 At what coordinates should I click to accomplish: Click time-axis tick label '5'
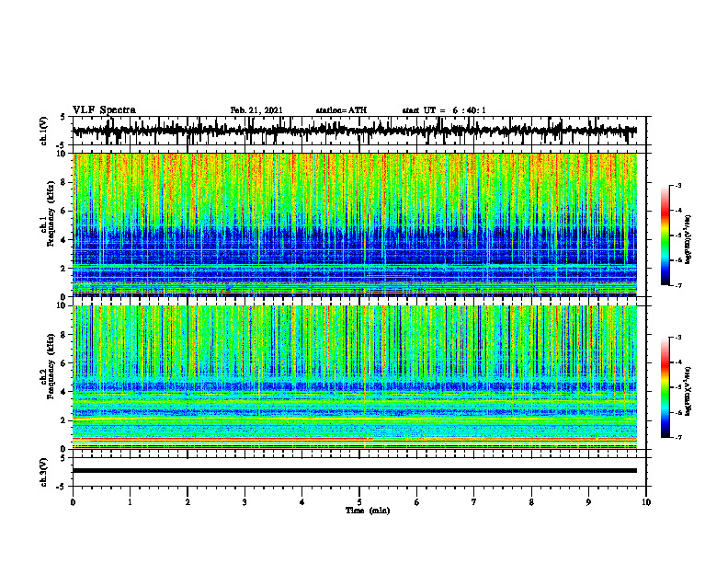click(359, 502)
